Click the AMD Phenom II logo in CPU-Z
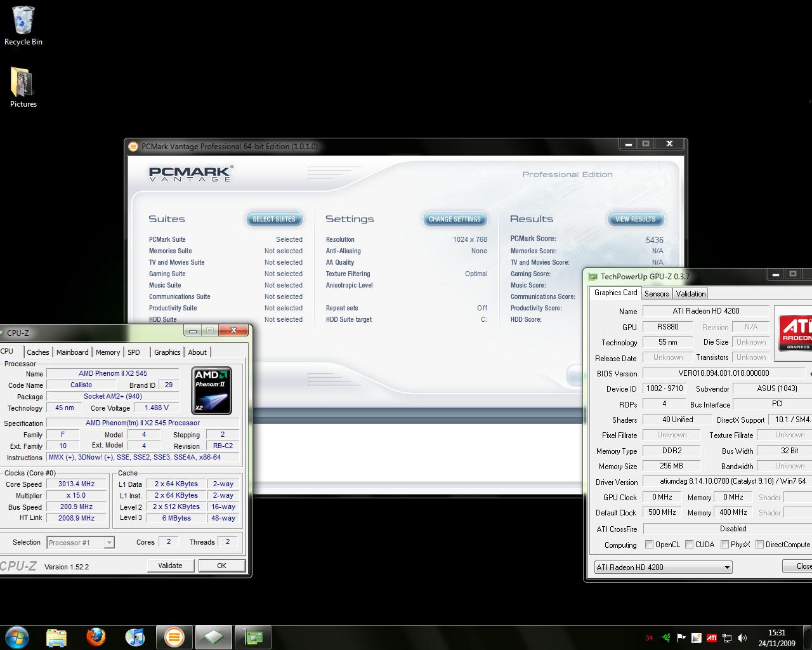Viewport: 812px width, 650px height. coord(211,390)
